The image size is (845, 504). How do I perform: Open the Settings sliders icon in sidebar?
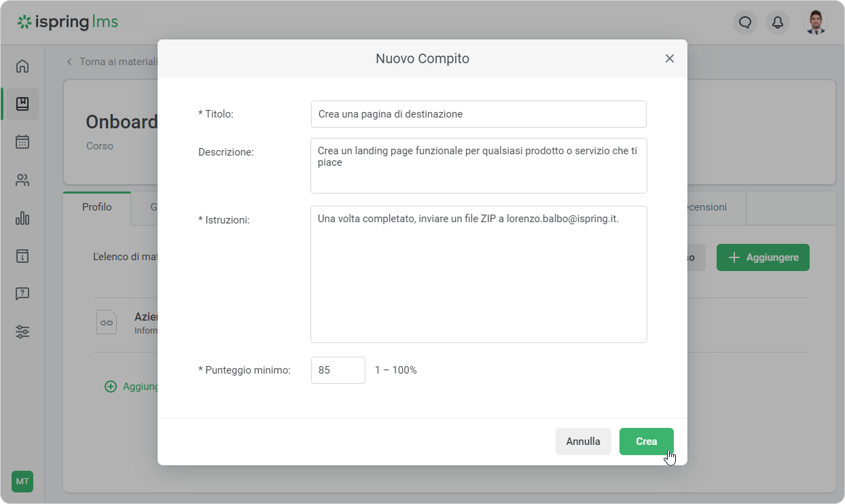pos(22,332)
